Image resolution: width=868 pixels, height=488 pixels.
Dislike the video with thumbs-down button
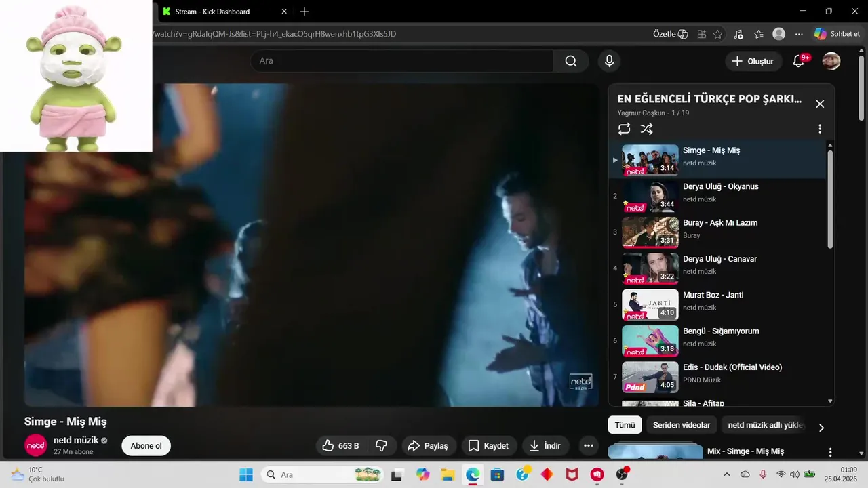[x=381, y=445]
